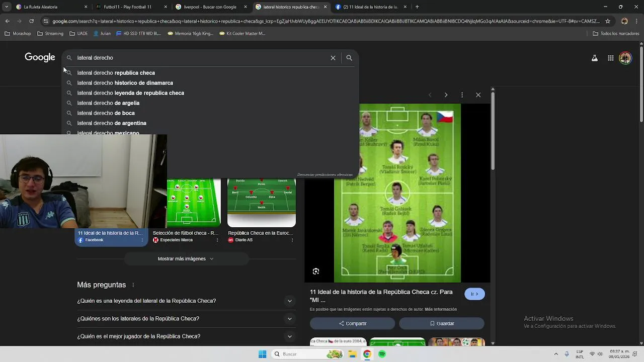Viewport: 644px width, 362px height.
Task: Select suggestion lateral derecho historico de dinamarca
Action: (211, 83)
